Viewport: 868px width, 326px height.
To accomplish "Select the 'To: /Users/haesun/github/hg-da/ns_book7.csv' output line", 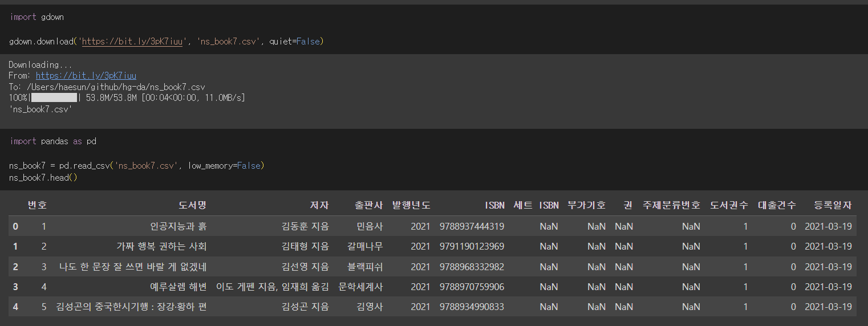I will (x=107, y=87).
